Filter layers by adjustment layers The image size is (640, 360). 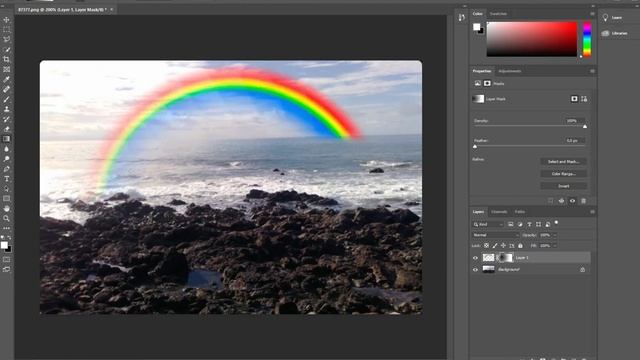(x=520, y=224)
